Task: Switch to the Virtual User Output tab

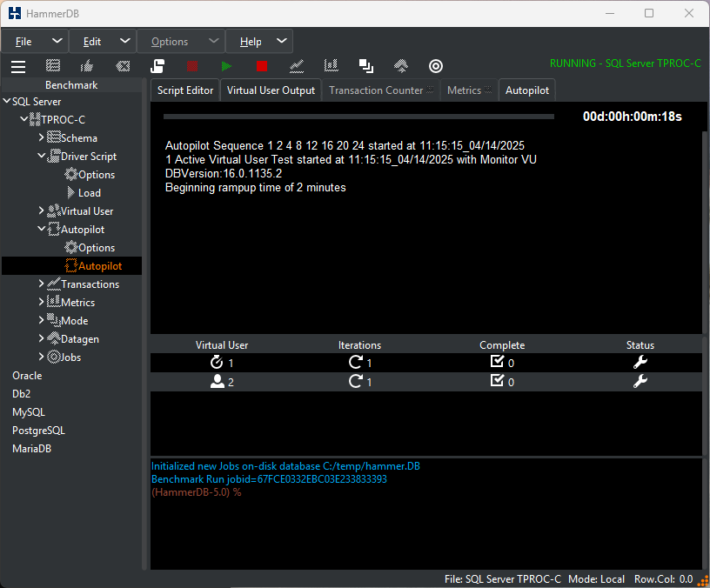Action: [271, 90]
